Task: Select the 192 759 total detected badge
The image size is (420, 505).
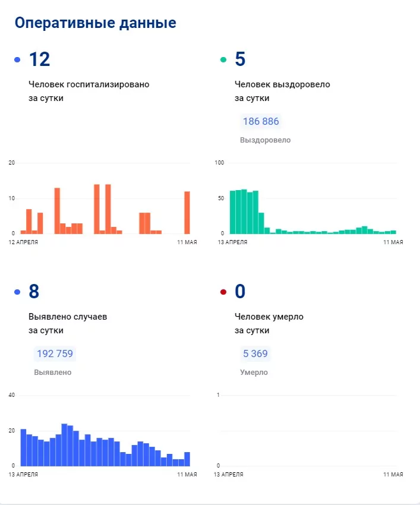Action: (x=55, y=353)
